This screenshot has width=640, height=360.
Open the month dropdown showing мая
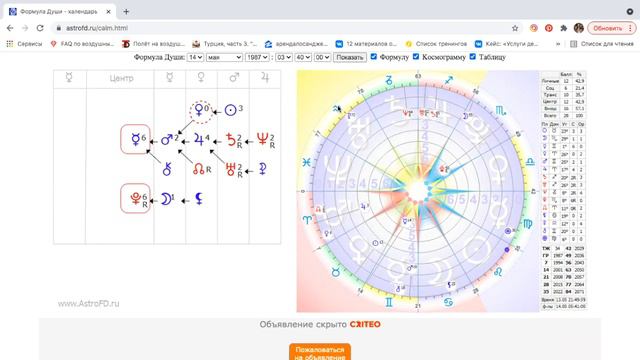(224, 57)
